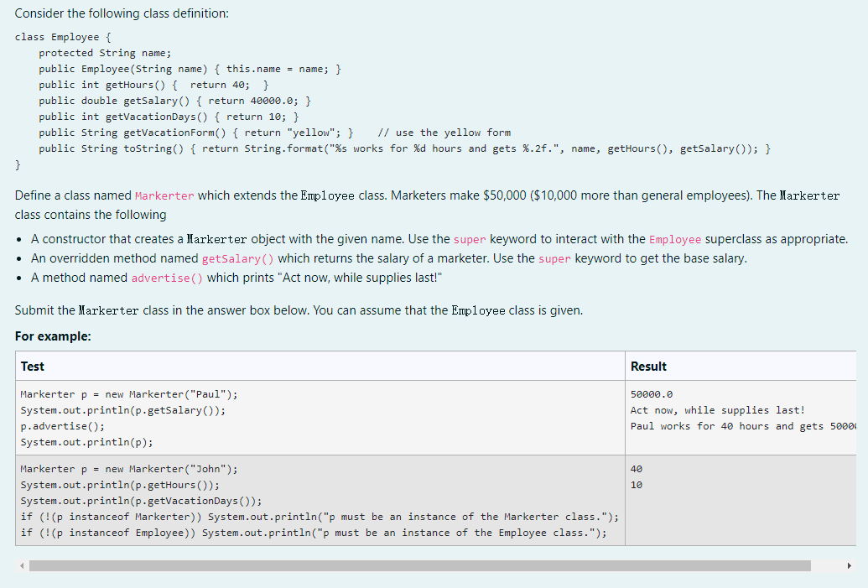Screen dimensions: 868x588
Task: Select the Employee superclass reference
Action: pyautogui.click(x=676, y=238)
